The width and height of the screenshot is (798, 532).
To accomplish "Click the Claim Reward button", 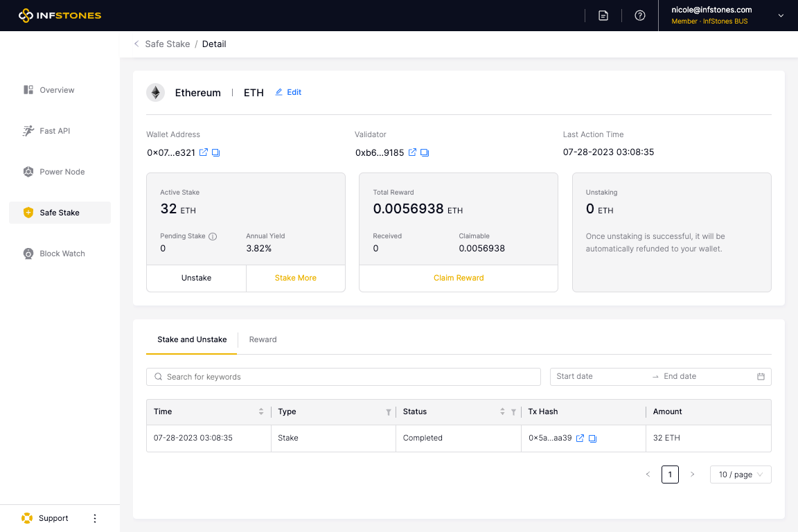I will (459, 278).
